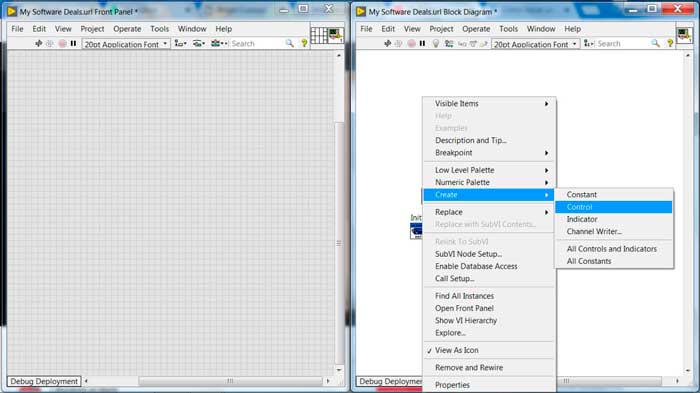Select Find All Instances
This screenshot has height=393, width=700.
click(x=489, y=296)
